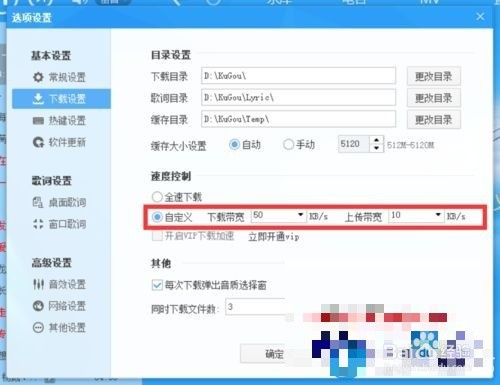Open 其他设置 page
Screen dimensions: 500x385
(67, 327)
